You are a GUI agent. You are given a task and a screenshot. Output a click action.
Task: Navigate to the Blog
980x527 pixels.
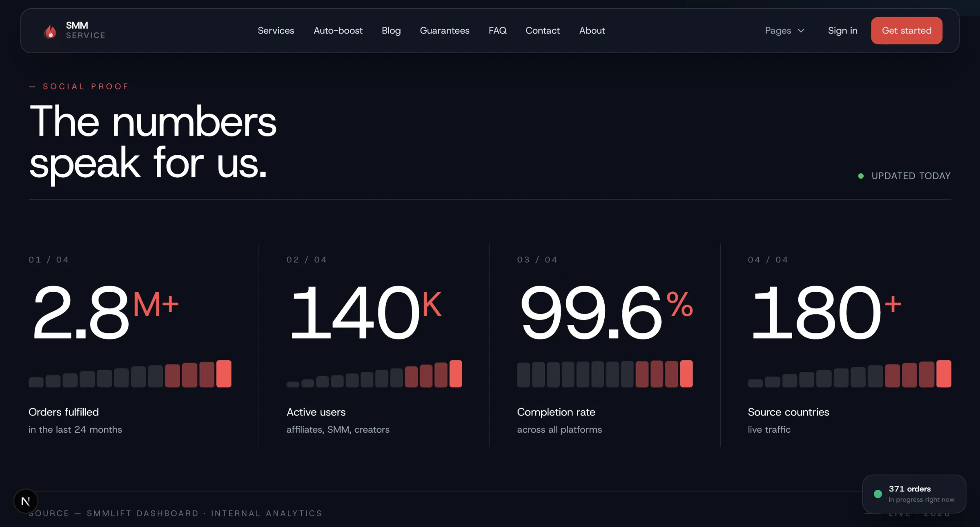point(391,31)
